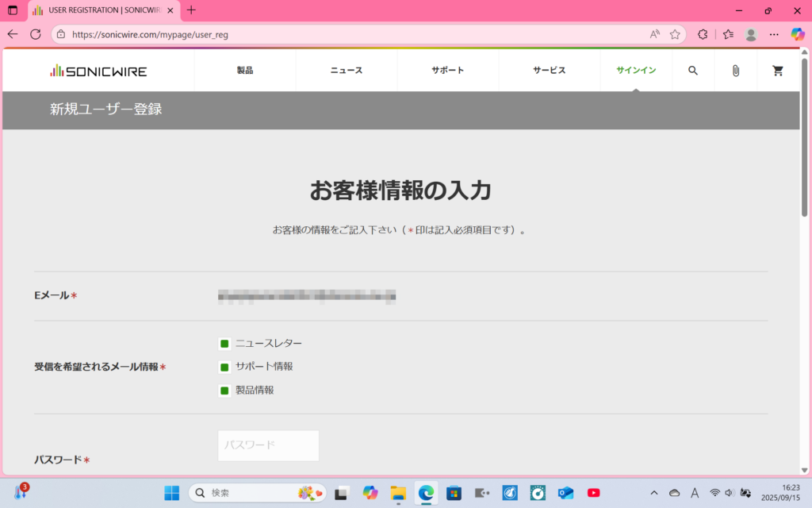The height and width of the screenshot is (508, 812).
Task: Open the ニュース menu item
Action: 347,71
